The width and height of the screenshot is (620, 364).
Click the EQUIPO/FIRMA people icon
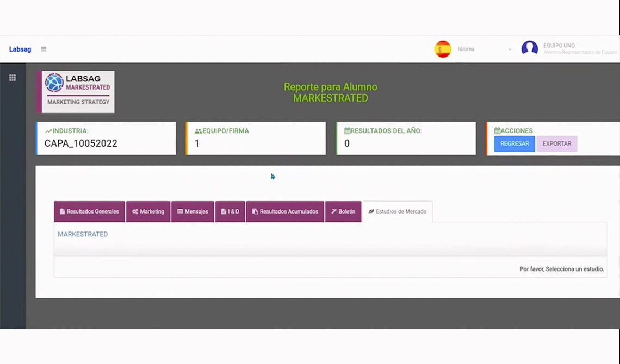click(198, 131)
